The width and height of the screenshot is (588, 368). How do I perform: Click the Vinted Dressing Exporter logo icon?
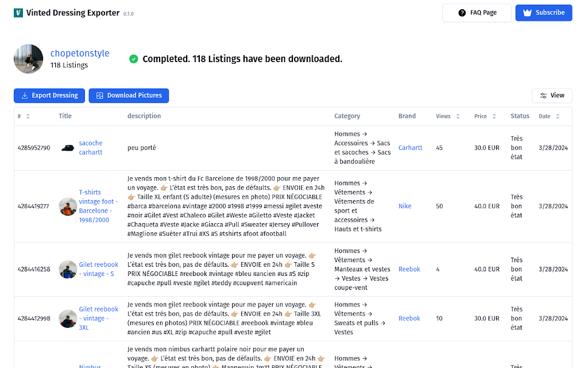18,13
